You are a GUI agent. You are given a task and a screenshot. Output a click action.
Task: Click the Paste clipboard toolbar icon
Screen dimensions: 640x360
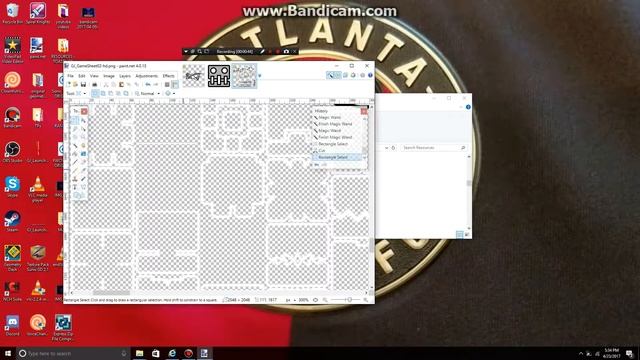tap(121, 84)
